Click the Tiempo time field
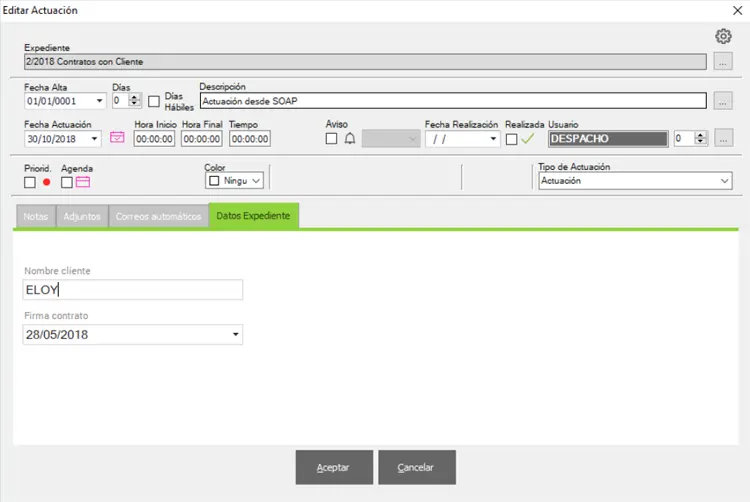The width and height of the screenshot is (750, 502). click(250, 139)
